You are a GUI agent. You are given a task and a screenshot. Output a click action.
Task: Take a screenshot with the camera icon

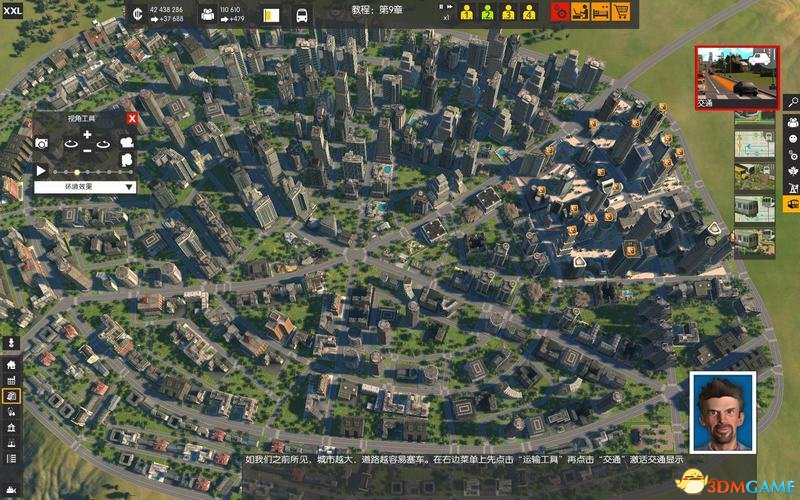41,143
